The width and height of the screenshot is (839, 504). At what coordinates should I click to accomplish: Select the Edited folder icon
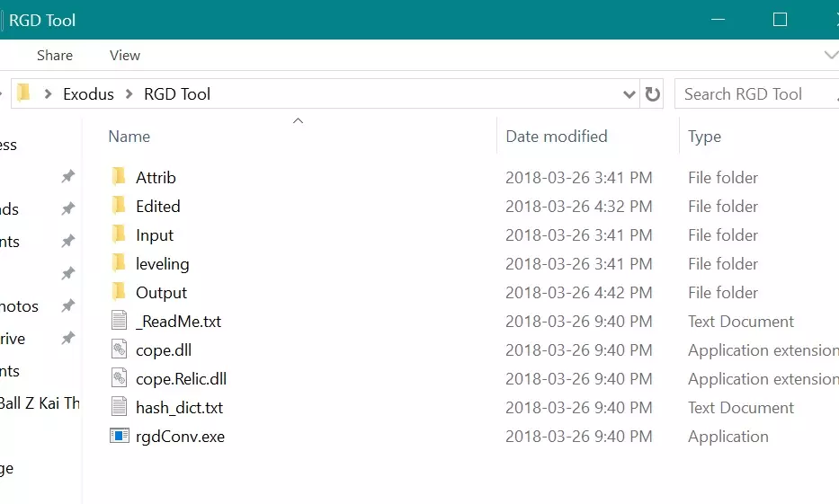(x=119, y=205)
